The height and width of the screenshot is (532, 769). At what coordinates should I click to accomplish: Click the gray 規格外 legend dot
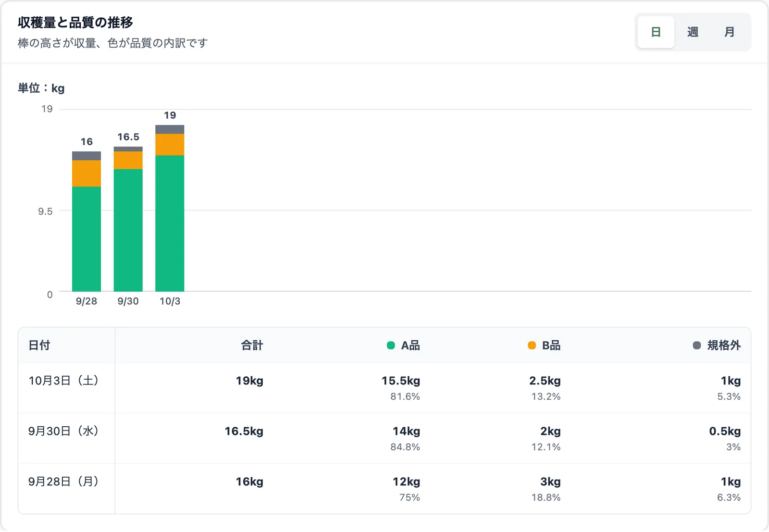coord(697,346)
